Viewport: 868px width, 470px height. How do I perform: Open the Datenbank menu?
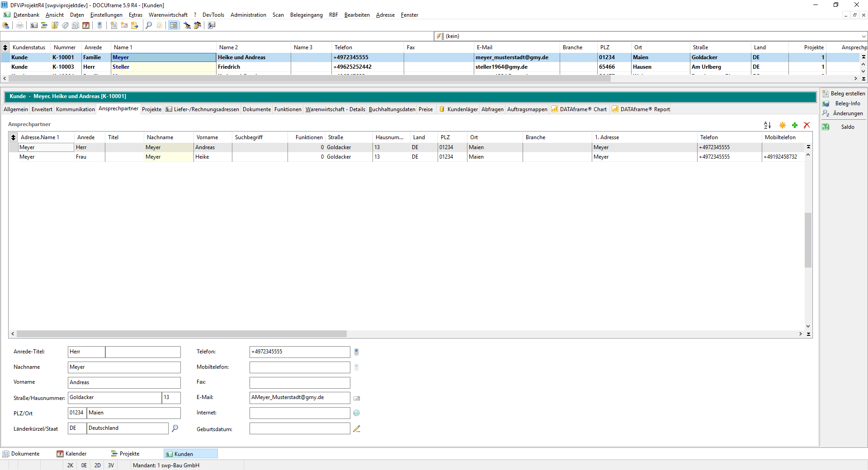point(26,15)
